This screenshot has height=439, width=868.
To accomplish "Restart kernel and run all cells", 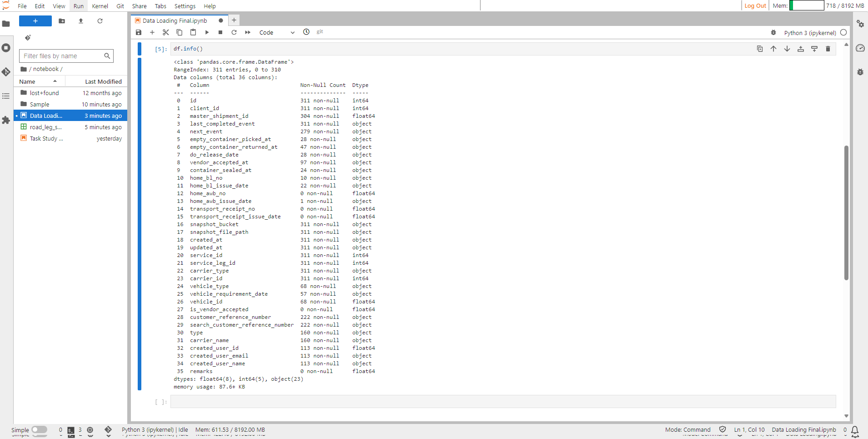I will coord(247,32).
